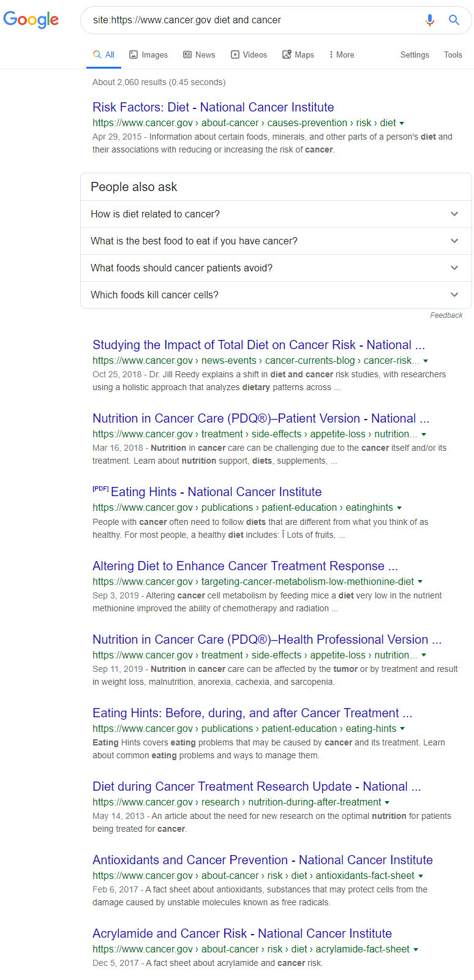Click the Dec 5, 2017 acrylamide snippet
Image resolution: width=474 pixels, height=980 pixels.
click(208, 963)
